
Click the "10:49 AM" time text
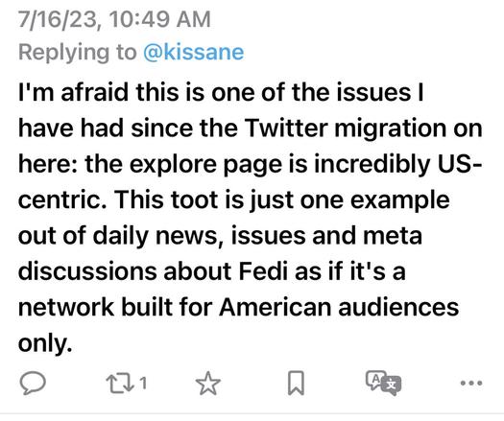pyautogui.click(x=159, y=19)
